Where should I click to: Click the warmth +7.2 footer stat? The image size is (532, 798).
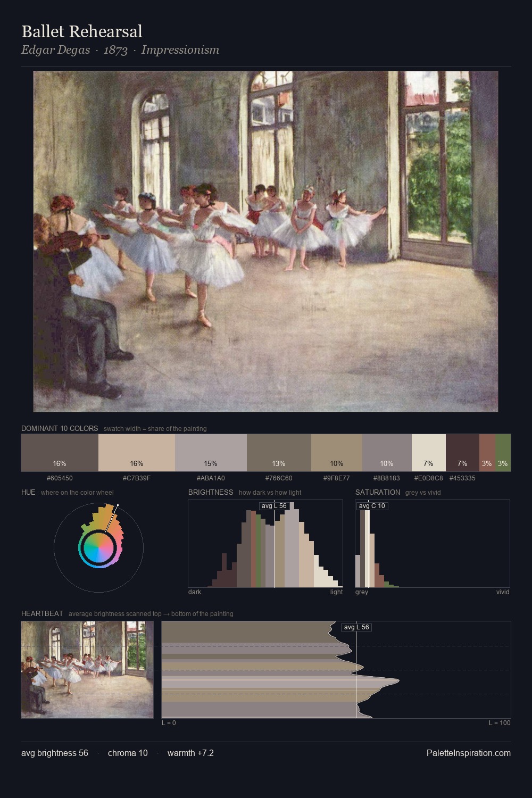coord(190,753)
